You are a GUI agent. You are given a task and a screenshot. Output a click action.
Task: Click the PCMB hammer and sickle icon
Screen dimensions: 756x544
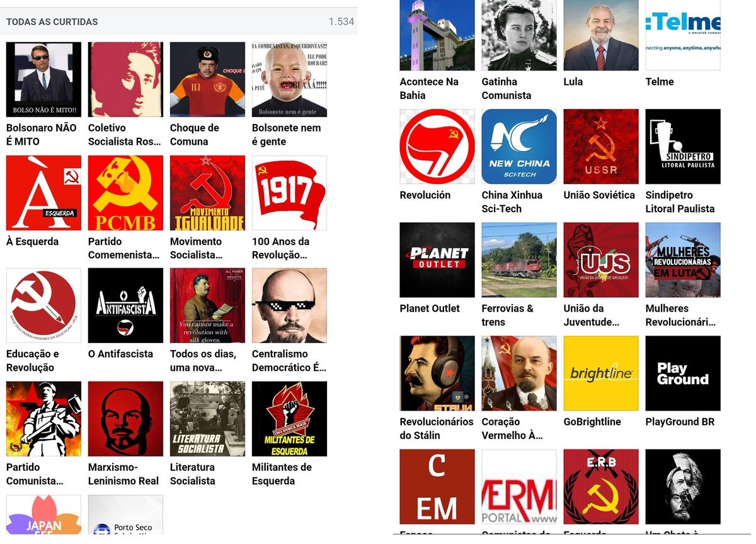125,193
